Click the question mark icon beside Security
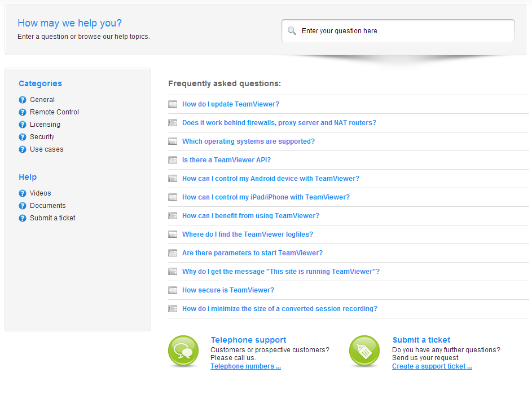This screenshot has height=399, width=532. [23, 137]
